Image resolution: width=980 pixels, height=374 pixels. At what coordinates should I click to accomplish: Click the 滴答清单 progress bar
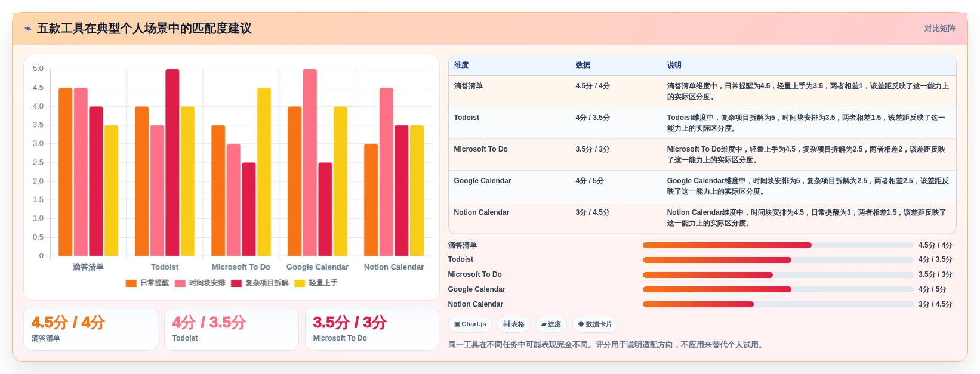[x=778, y=245]
